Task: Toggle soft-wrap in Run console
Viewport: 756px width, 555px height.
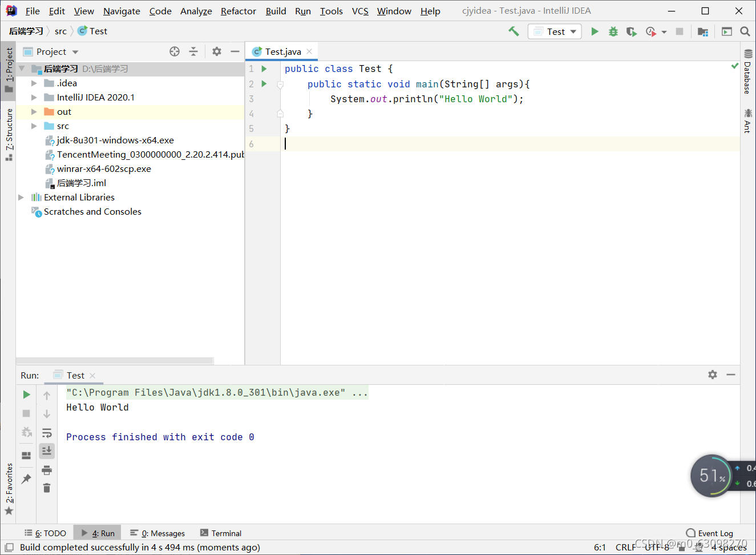Action: pos(47,433)
